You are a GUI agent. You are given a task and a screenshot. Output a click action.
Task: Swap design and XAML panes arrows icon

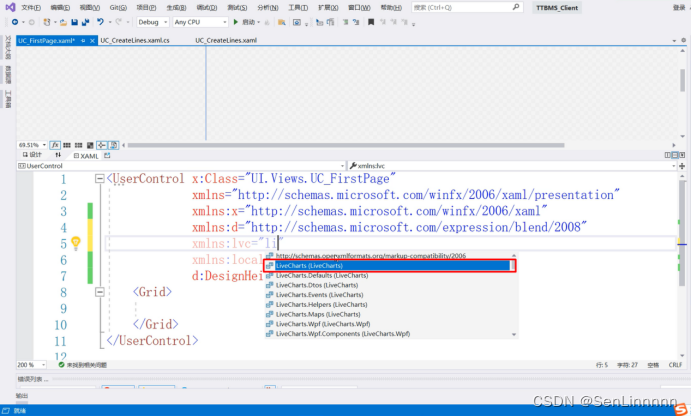click(58, 155)
